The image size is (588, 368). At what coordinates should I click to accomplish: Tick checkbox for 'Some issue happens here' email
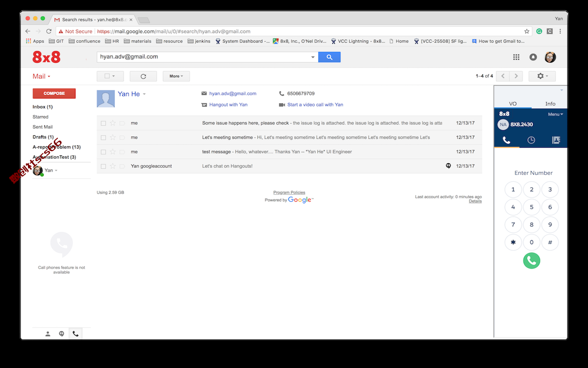point(103,123)
